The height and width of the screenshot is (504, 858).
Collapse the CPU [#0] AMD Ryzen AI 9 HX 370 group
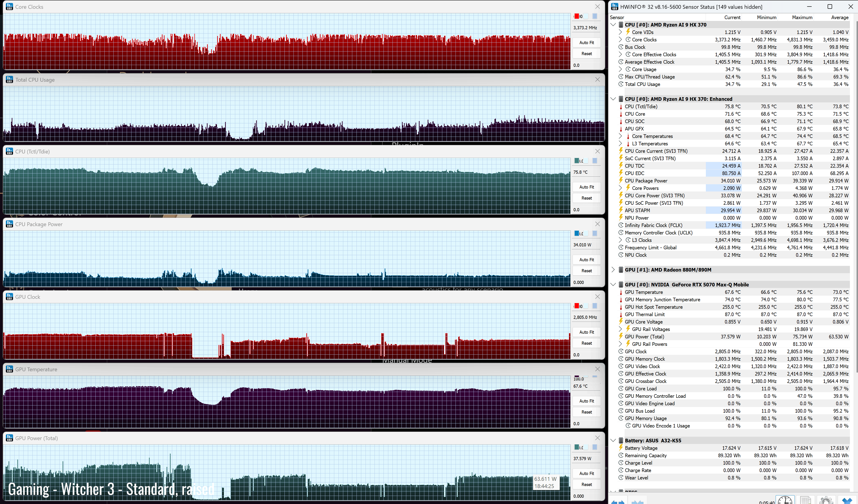(x=613, y=25)
